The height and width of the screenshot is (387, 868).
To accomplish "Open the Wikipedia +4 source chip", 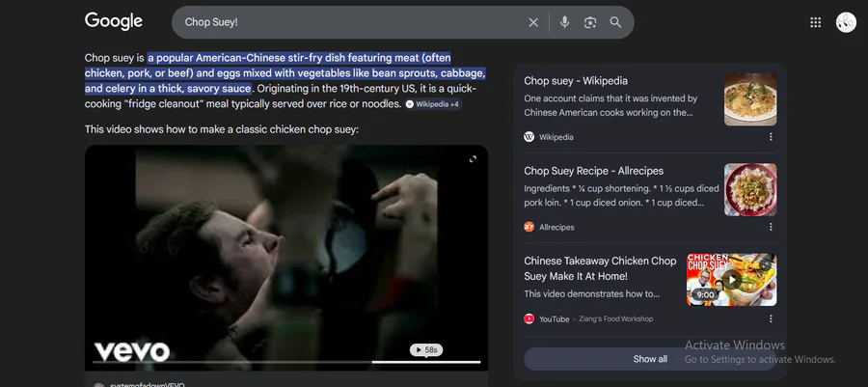I will 432,104.
